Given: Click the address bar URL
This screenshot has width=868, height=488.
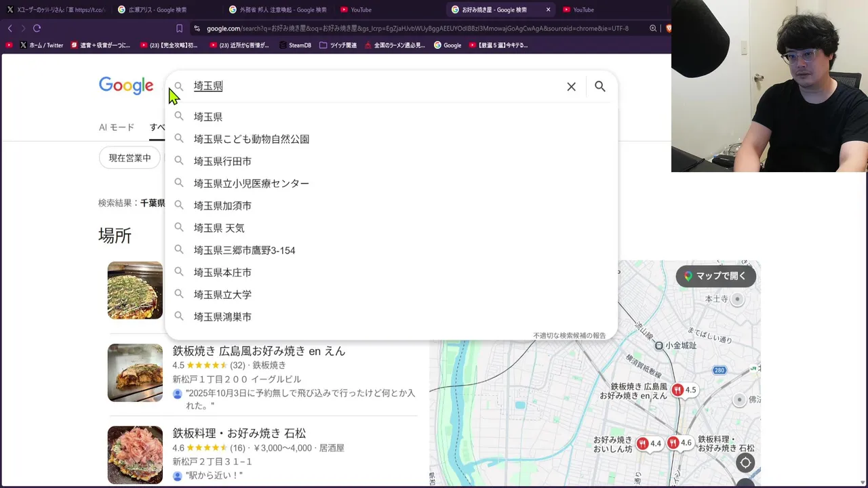Looking at the screenshot, I should point(417,28).
